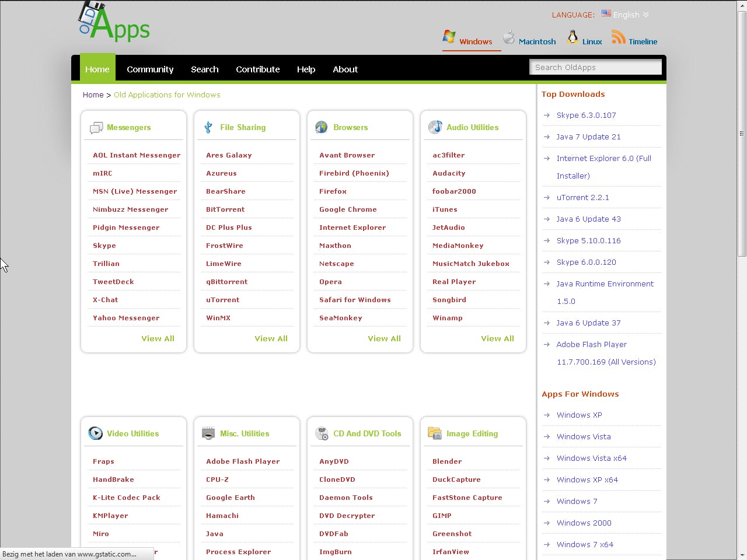
Task: Open the Home navigation tab
Action: pos(97,69)
